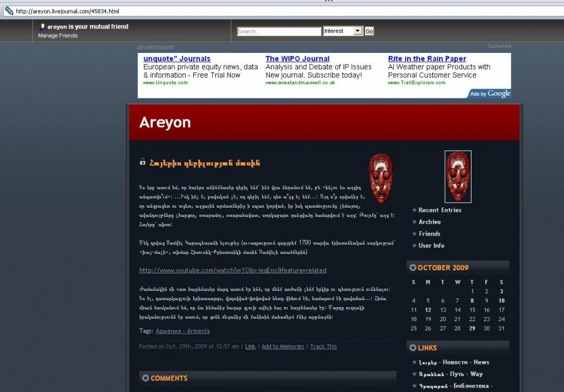The image size is (564, 392).
Task: Click the Comments section header icon
Action: [145, 378]
